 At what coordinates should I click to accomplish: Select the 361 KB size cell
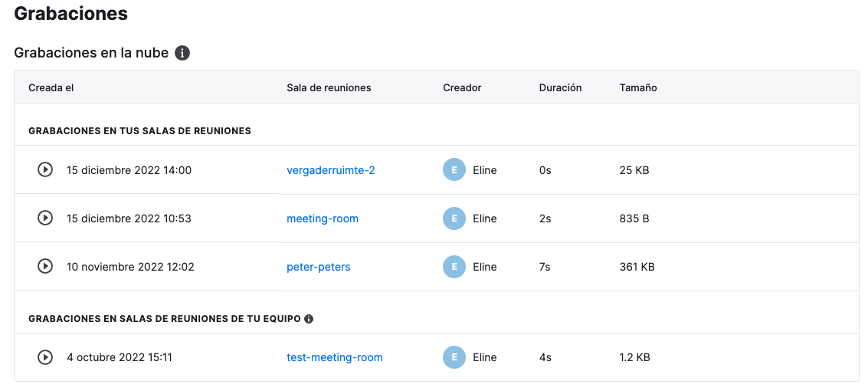637,267
